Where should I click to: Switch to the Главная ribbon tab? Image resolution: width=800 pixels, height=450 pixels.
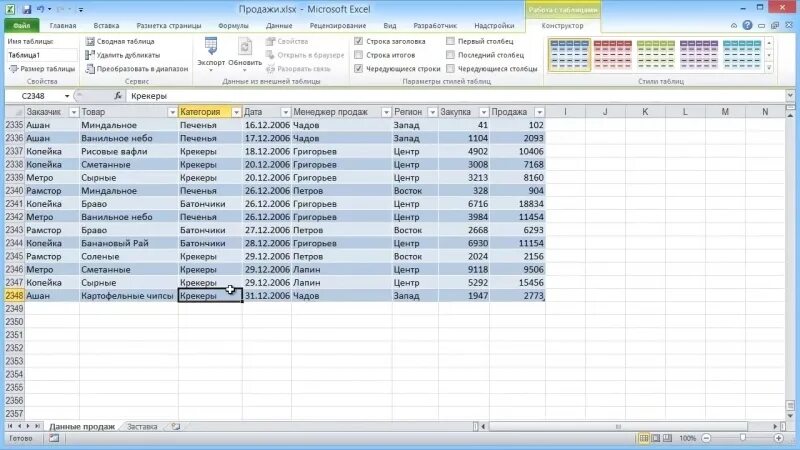pos(63,26)
